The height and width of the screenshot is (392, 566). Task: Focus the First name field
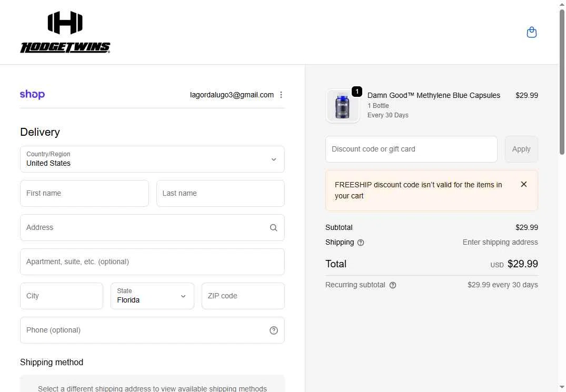pyautogui.click(x=84, y=193)
